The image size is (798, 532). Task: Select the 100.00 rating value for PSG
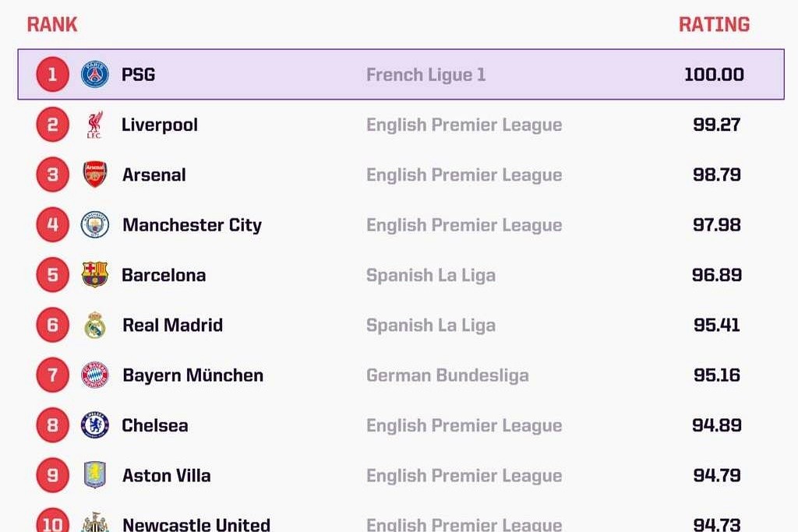click(714, 75)
